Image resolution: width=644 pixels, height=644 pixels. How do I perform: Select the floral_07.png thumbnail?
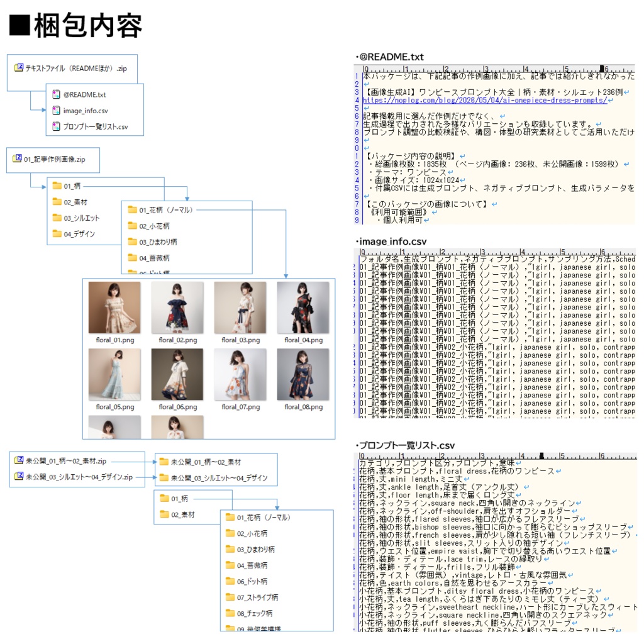click(x=240, y=374)
